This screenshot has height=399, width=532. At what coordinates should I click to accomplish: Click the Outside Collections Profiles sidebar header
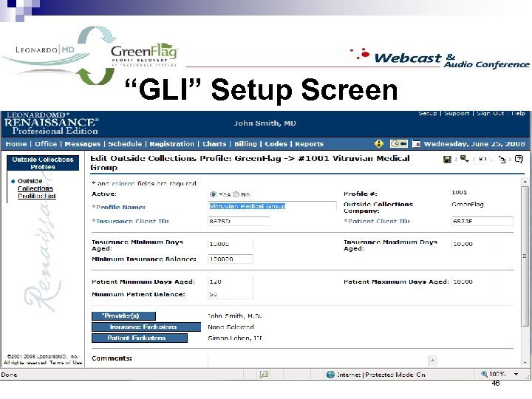pos(43,163)
